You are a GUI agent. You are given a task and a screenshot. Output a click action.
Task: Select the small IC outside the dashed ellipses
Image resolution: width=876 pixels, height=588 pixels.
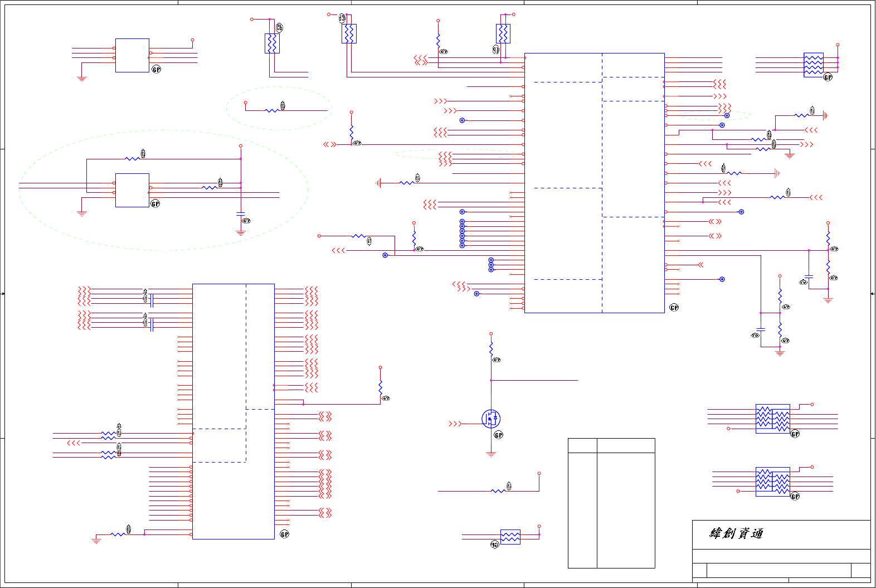132,55
